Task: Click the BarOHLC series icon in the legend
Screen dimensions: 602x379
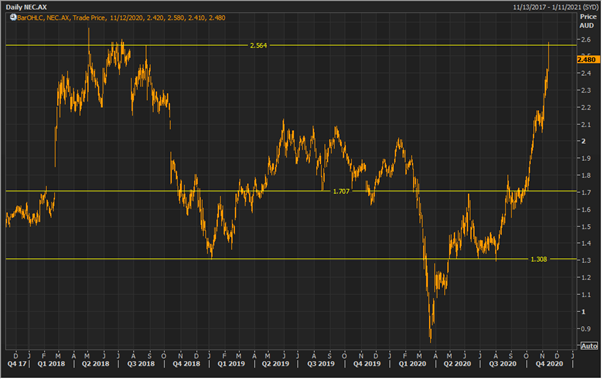Action: point(13,17)
